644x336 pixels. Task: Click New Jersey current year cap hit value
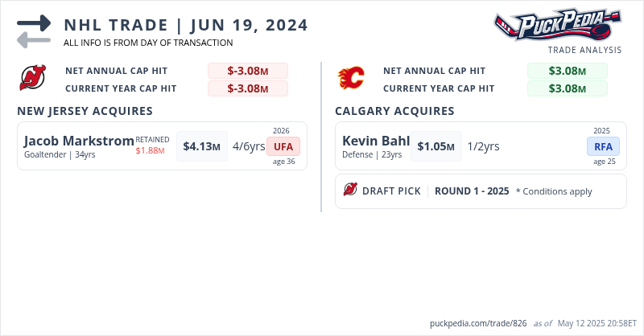click(x=247, y=88)
